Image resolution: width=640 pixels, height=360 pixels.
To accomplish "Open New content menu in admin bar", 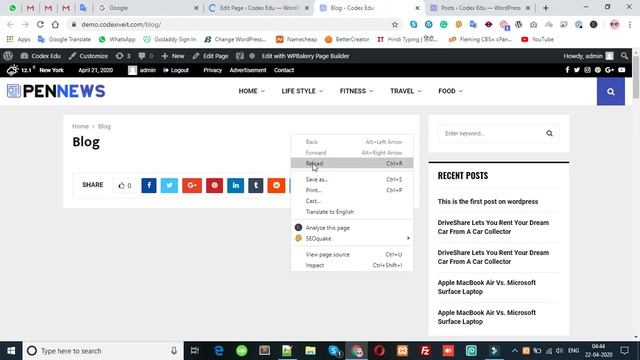I will click(173, 56).
